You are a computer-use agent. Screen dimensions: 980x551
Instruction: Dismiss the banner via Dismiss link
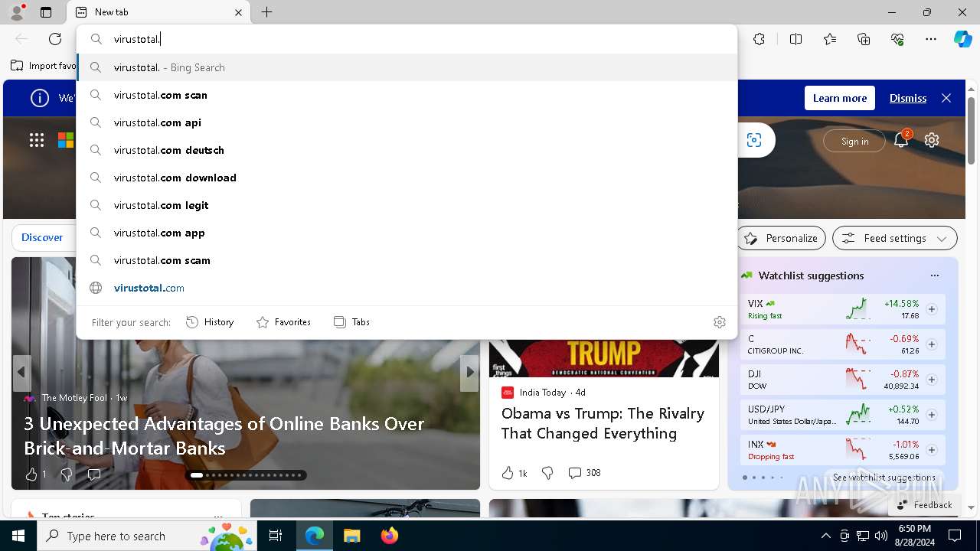point(908,98)
